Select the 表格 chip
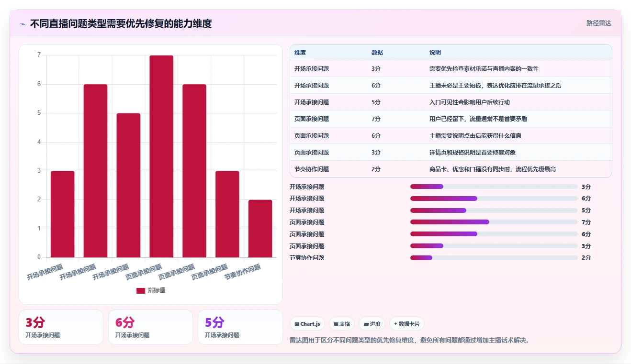The image size is (631, 364). (x=342, y=324)
